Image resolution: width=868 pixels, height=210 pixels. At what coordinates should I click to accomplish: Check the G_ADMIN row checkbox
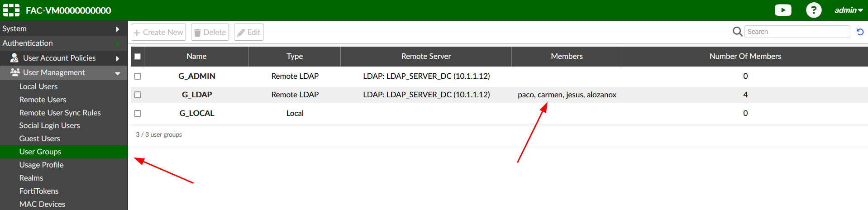[138, 76]
